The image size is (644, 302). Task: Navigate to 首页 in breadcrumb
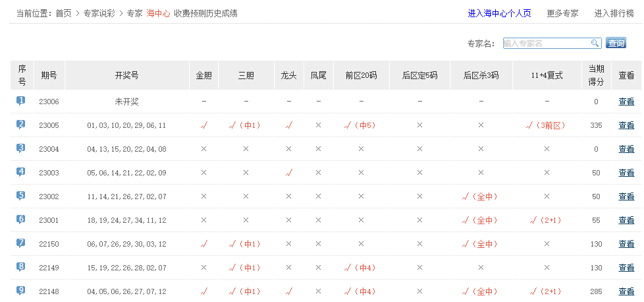click(x=63, y=13)
